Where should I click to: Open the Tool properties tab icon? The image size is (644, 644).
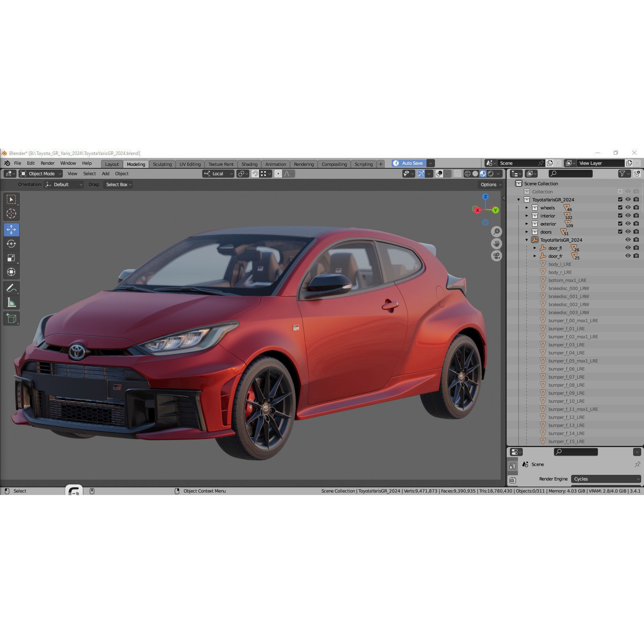coord(512,466)
